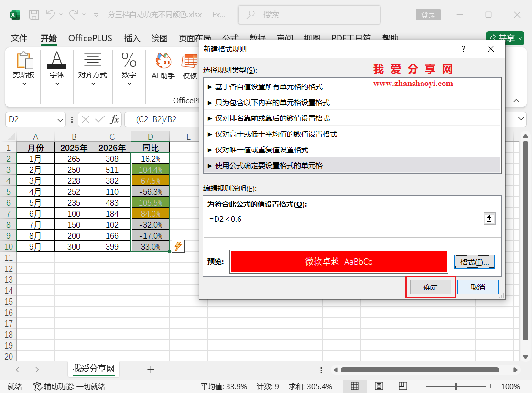
Task: Click the zoom slider handle
Action: (456, 386)
